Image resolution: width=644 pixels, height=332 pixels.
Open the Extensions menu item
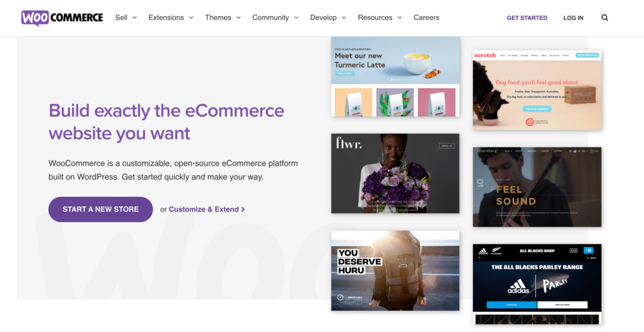[166, 18]
